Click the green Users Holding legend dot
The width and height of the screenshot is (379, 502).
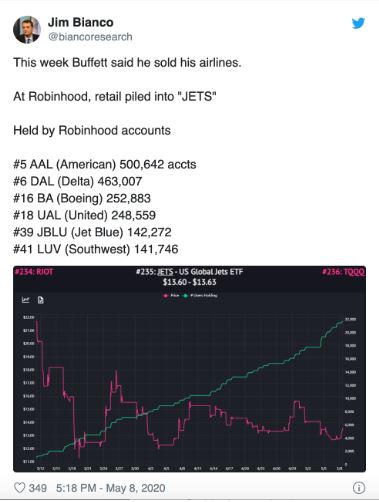coord(185,295)
